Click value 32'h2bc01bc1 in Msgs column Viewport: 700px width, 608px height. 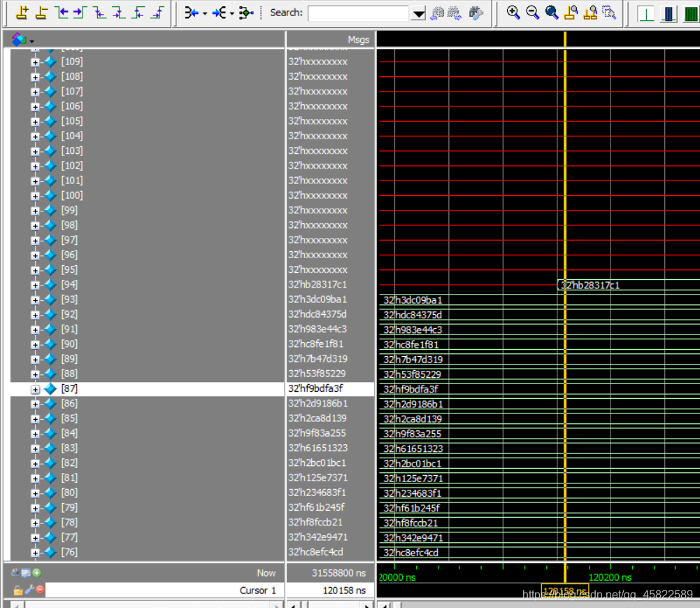coord(317,462)
